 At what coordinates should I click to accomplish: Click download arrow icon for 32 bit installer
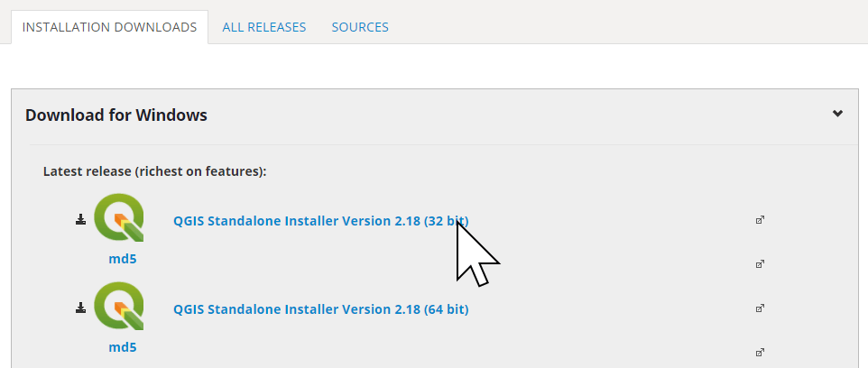pos(80,219)
